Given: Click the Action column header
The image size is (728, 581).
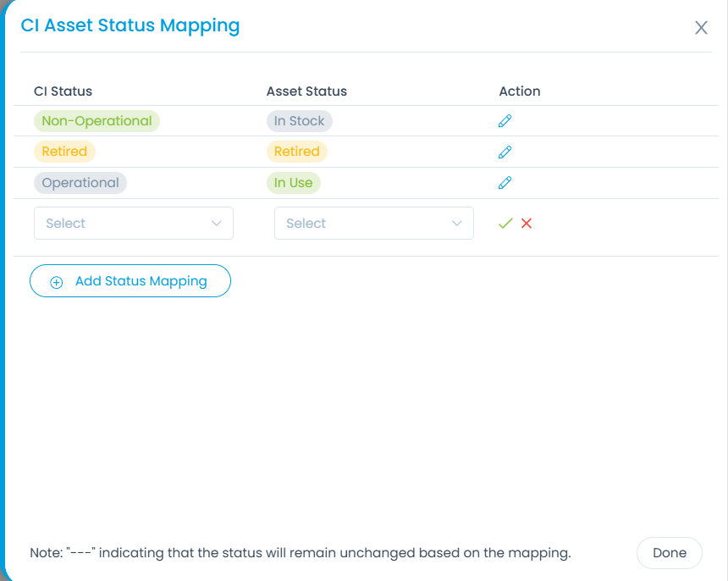Looking at the screenshot, I should click(519, 91).
